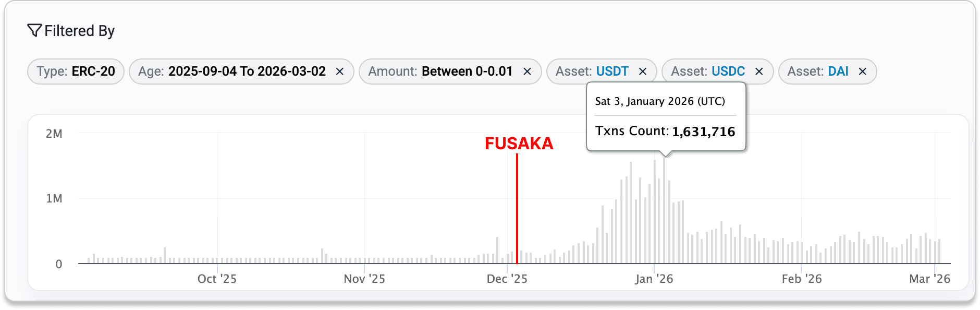The height and width of the screenshot is (310, 980).
Task: Click the Amount Between 0-0.01 chip text
Action: (x=440, y=71)
